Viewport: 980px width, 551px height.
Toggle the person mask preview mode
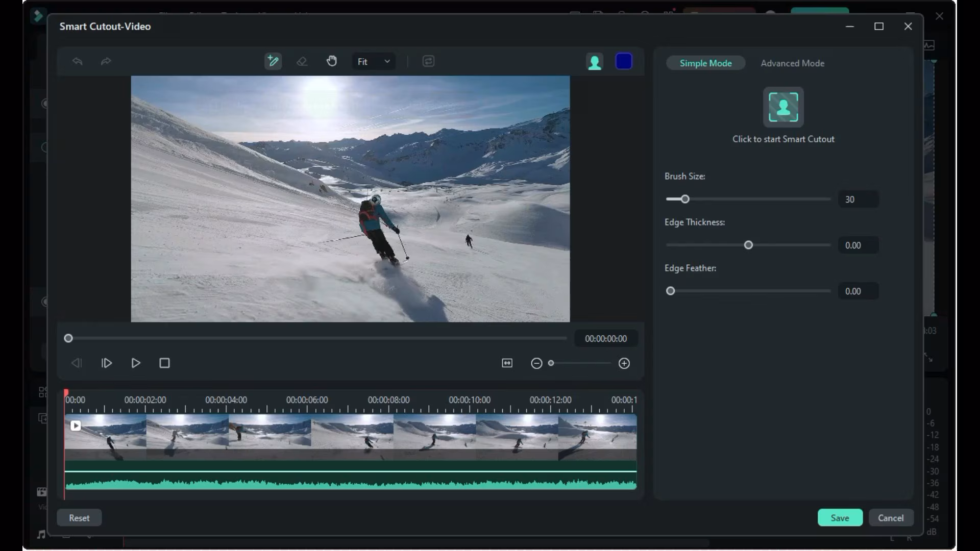click(x=595, y=62)
